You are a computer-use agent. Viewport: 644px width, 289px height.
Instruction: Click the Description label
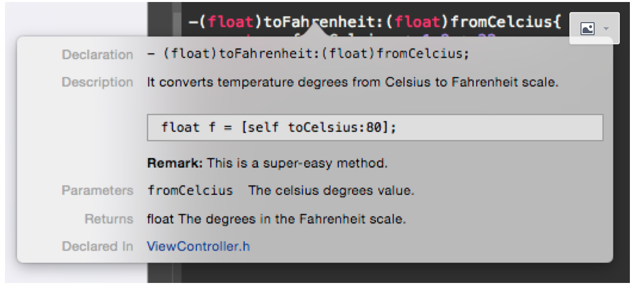[98, 82]
